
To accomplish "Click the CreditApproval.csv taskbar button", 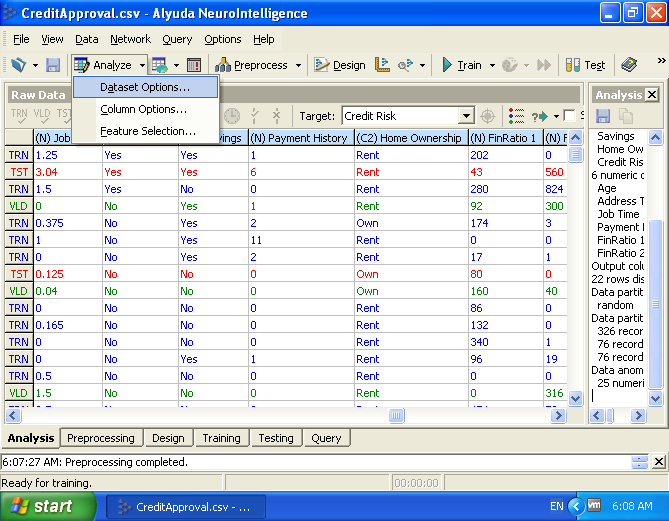I will [x=186, y=506].
